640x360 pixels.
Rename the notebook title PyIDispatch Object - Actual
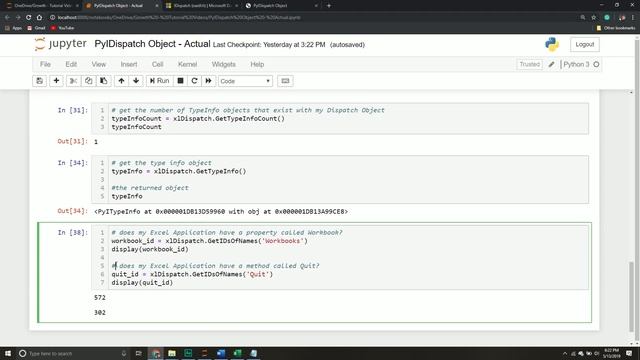tap(152, 44)
